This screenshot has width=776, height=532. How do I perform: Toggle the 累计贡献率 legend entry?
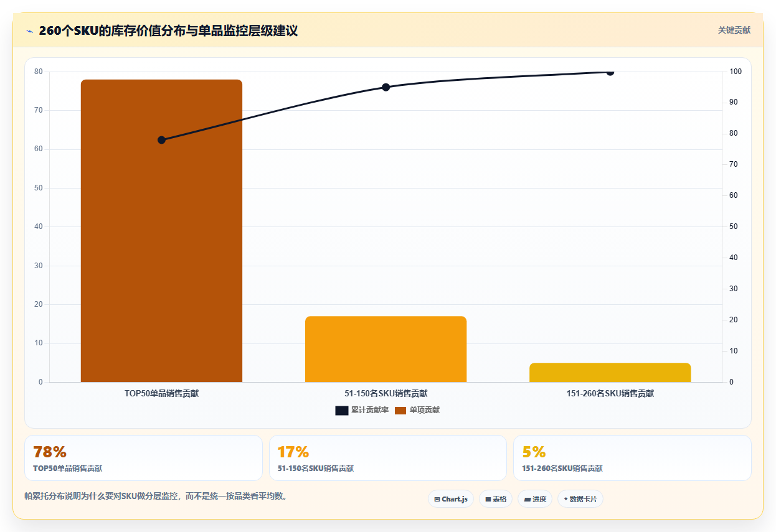362,410
